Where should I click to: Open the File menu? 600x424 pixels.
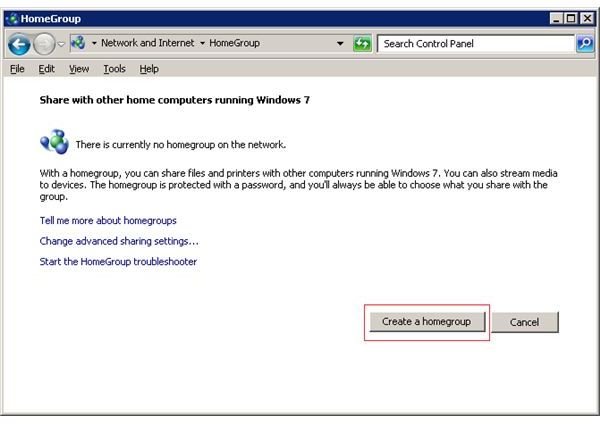click(x=17, y=69)
